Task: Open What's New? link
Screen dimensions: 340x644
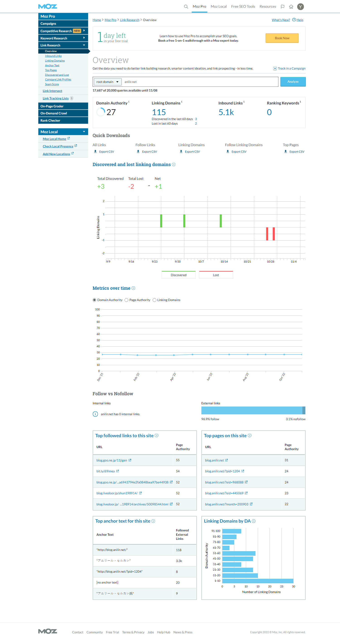Action: pos(281,20)
